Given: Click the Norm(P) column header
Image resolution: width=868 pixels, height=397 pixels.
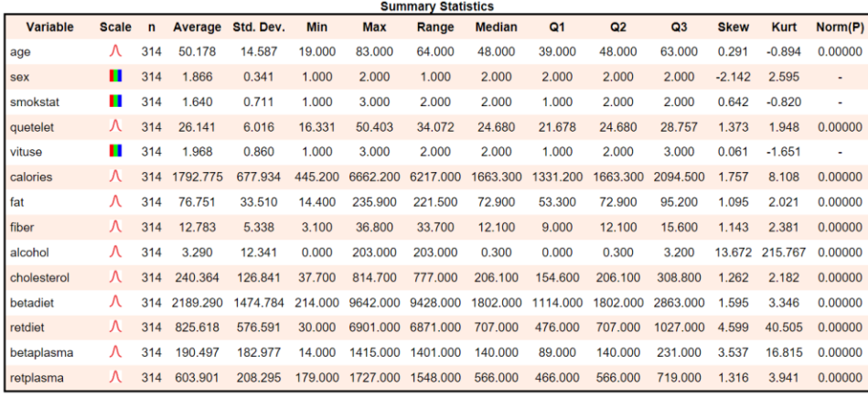Looking at the screenshot, I should point(839,27).
